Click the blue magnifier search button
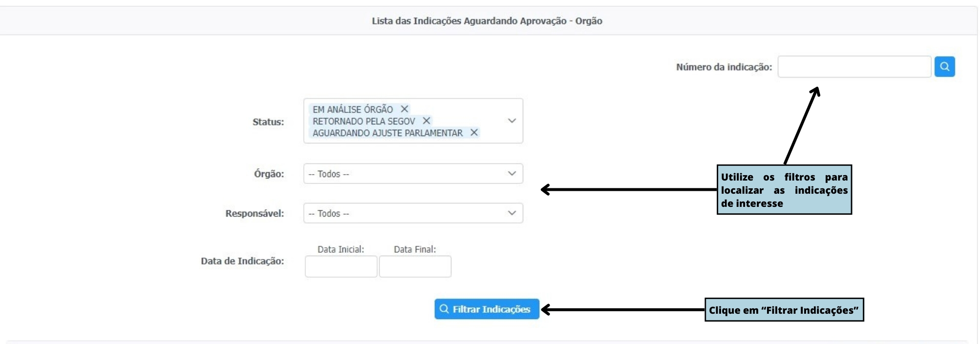Screen dimensions: 980x344 pyautogui.click(x=944, y=67)
